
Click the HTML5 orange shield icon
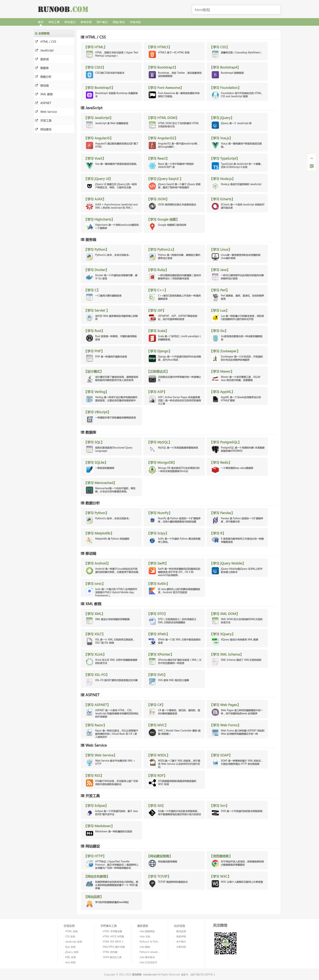pos(152,55)
